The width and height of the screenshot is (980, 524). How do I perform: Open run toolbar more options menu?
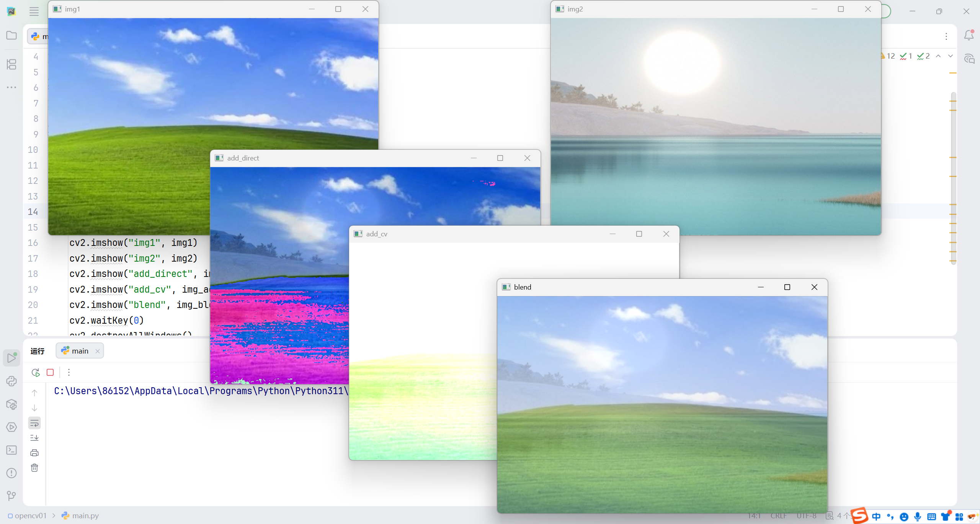[x=69, y=372]
